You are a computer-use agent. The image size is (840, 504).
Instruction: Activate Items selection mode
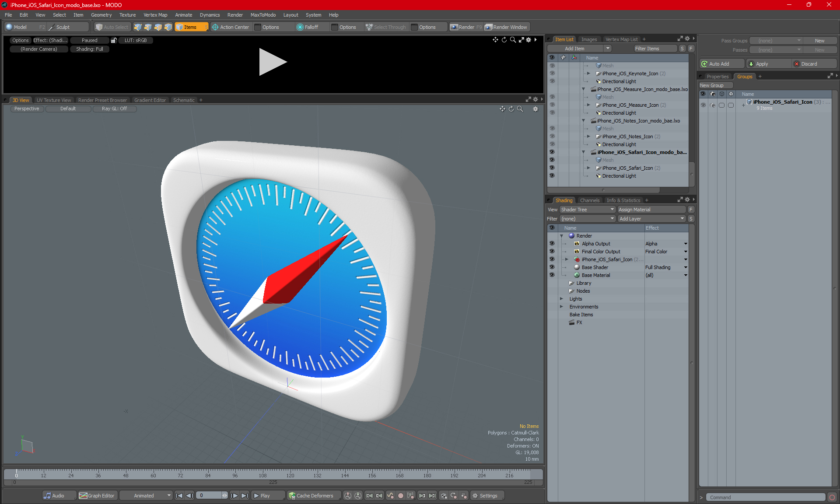[191, 27]
